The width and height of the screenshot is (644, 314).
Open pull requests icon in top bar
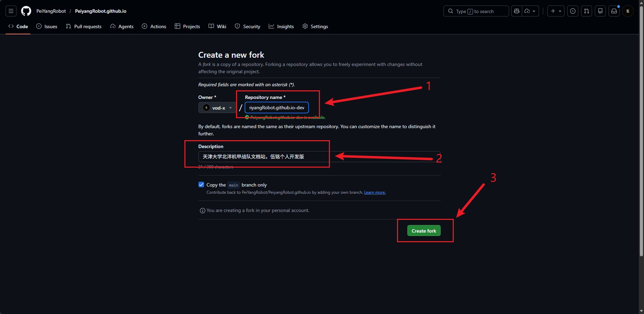(x=586, y=11)
